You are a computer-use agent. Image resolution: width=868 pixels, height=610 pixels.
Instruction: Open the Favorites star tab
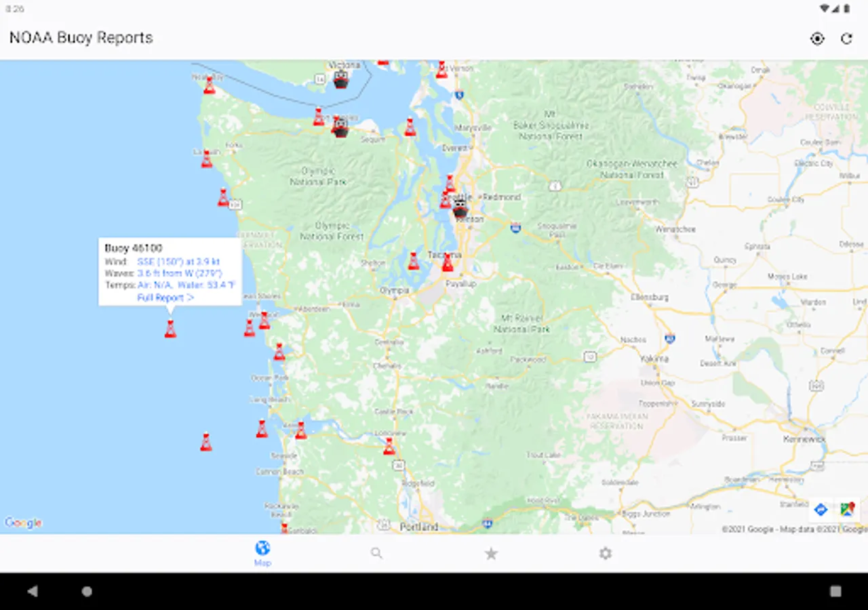pos(491,554)
